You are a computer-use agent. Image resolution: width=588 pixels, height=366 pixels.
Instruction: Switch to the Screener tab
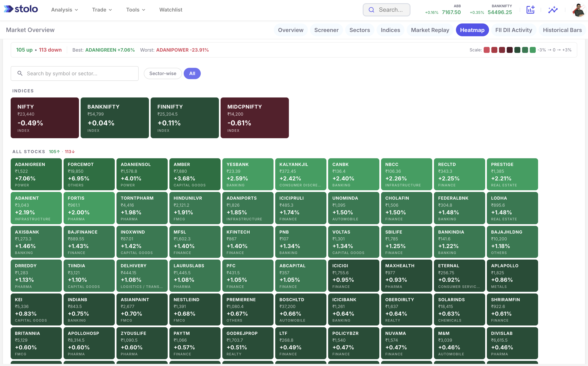(x=326, y=30)
